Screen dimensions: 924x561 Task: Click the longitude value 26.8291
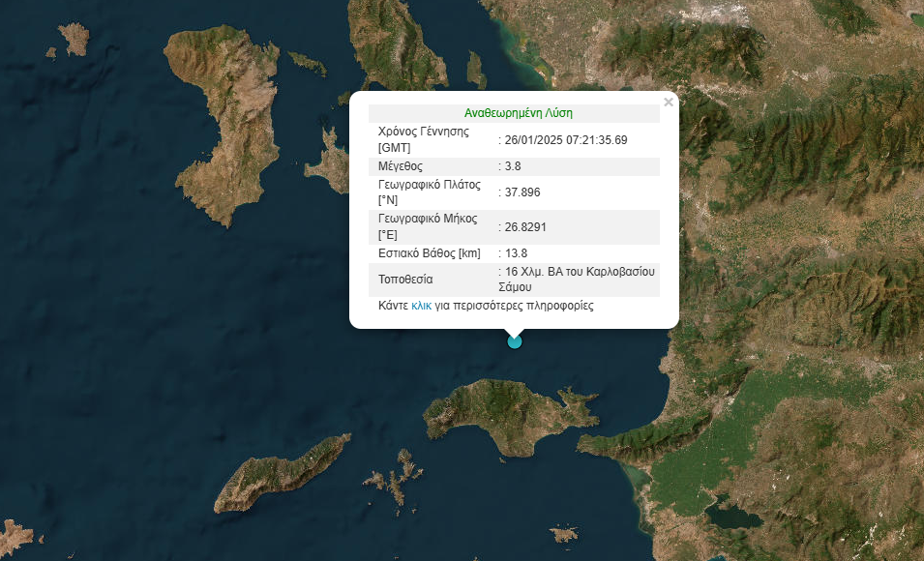pyautogui.click(x=525, y=227)
